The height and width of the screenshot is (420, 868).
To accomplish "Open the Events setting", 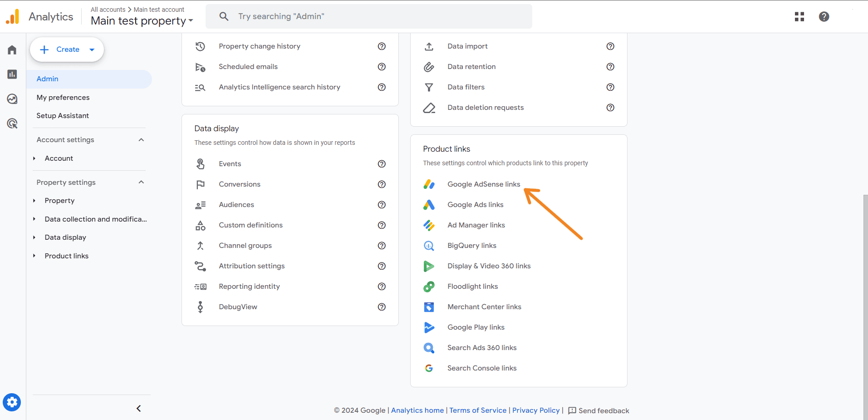I will [x=230, y=164].
